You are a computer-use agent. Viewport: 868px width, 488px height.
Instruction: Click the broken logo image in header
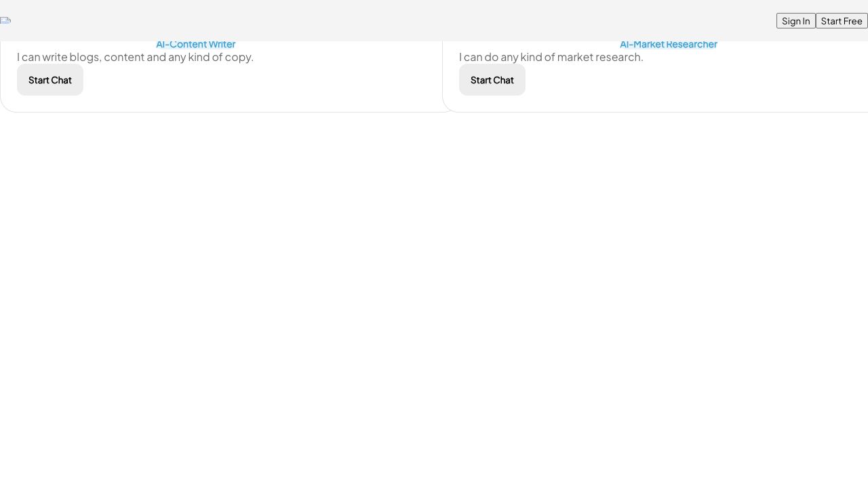point(5,20)
